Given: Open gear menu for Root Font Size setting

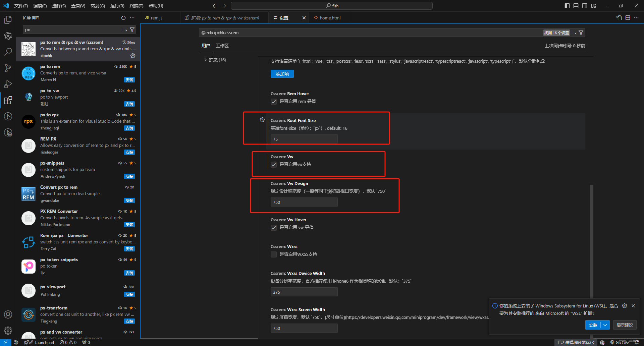Looking at the screenshot, I should click(262, 120).
